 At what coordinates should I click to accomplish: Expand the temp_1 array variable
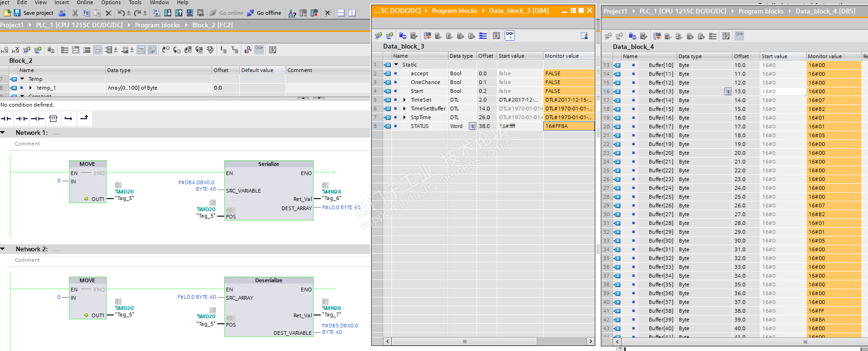(31, 88)
